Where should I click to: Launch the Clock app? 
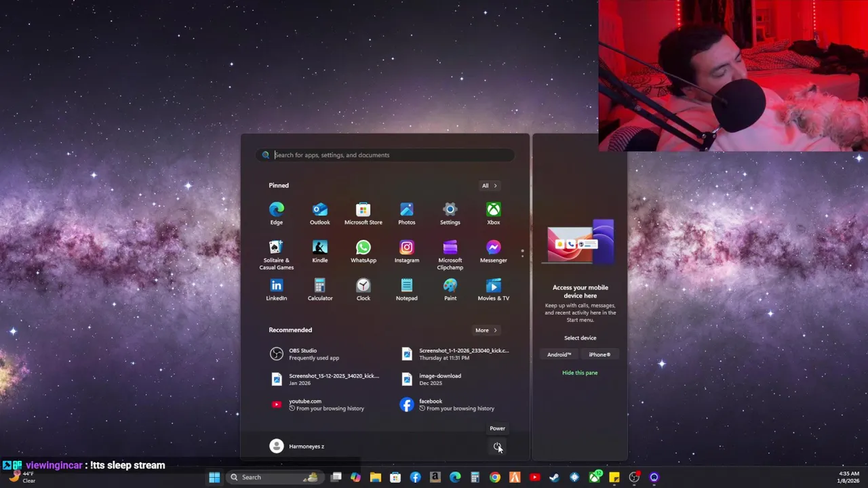point(363,289)
